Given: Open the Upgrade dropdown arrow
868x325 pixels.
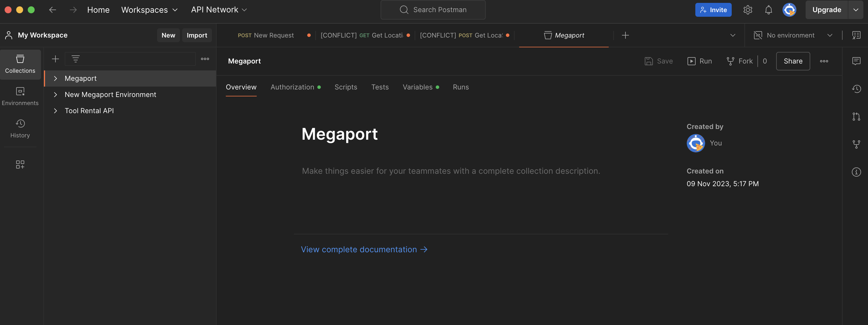Looking at the screenshot, I should 856,10.
